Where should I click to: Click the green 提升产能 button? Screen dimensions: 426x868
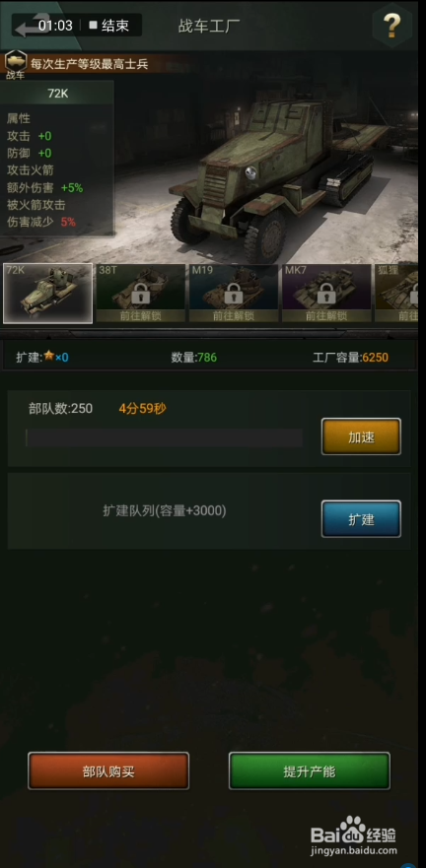click(x=310, y=771)
